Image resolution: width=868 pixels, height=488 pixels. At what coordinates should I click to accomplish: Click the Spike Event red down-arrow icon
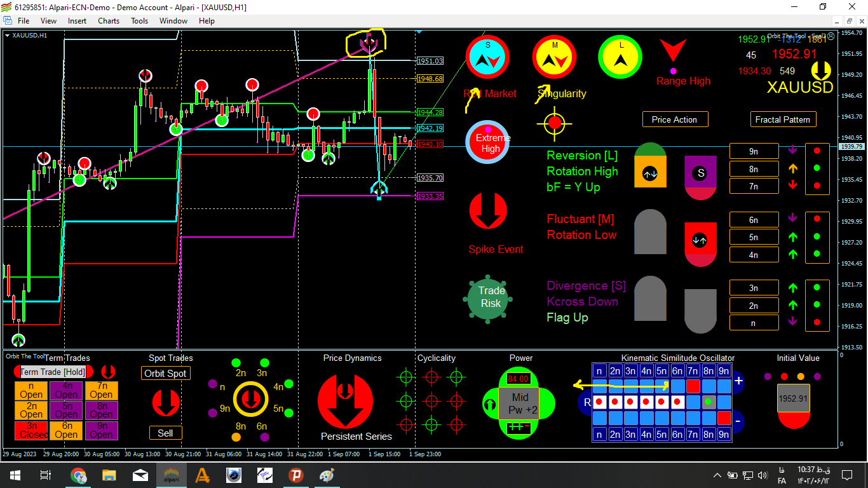[488, 210]
